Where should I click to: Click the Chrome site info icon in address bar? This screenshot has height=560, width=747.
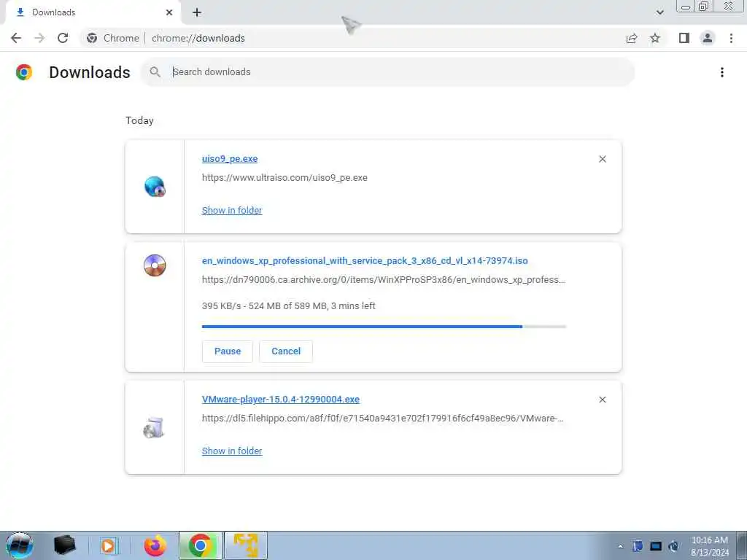pos(92,38)
